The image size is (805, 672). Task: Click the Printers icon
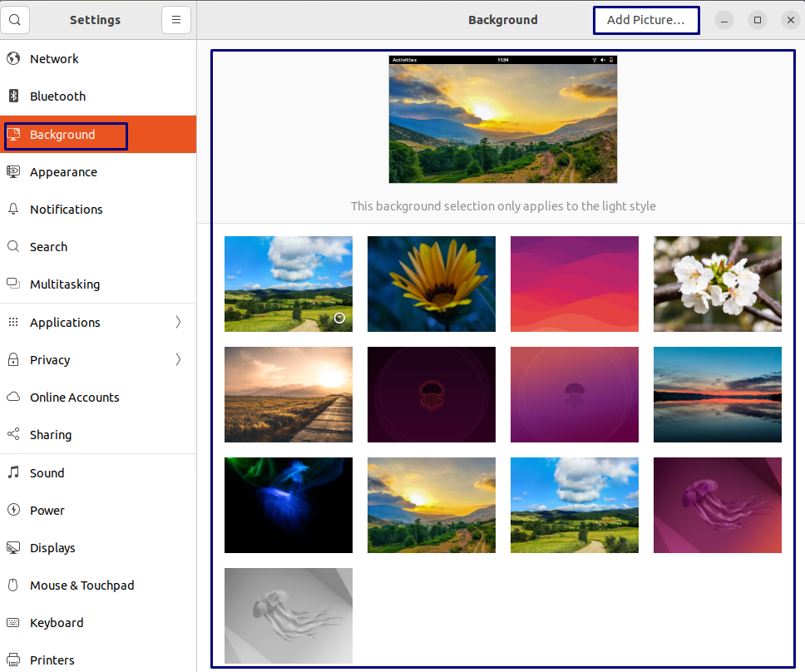13,660
